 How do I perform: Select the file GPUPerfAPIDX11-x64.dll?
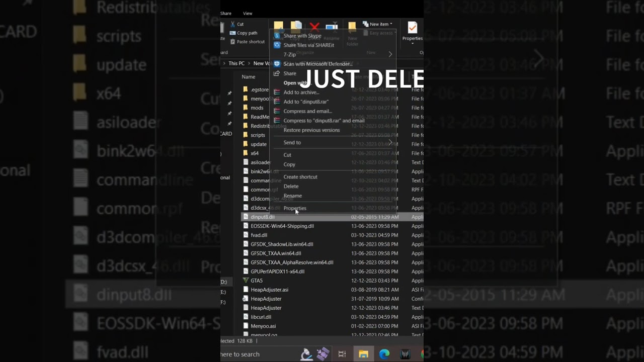[x=278, y=271]
